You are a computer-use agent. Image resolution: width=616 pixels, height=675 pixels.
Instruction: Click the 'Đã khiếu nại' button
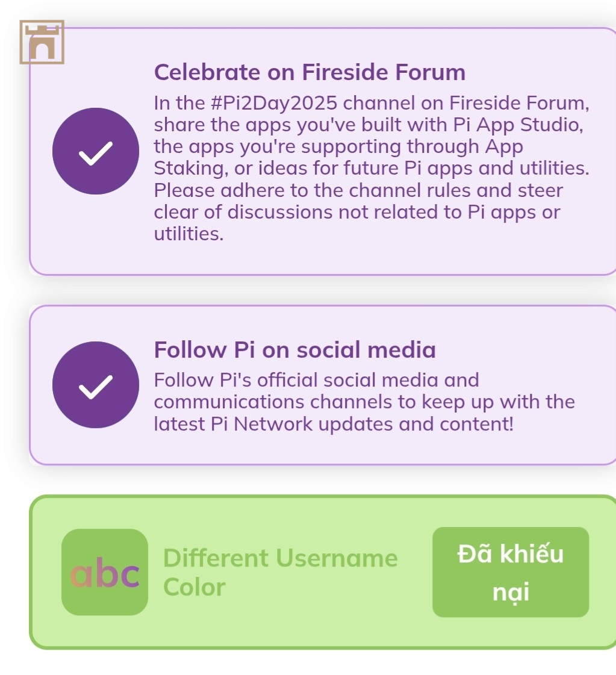[x=511, y=572]
